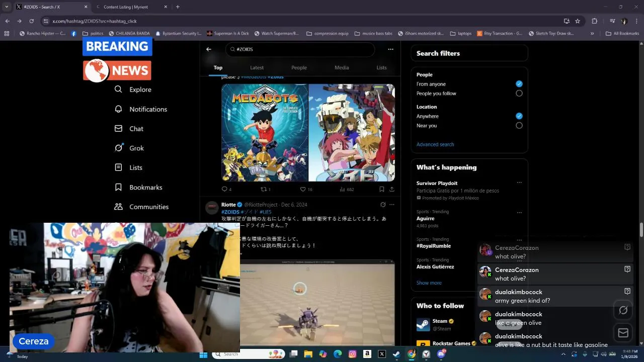Close the #ZOIDS Search X tab
Image resolution: width=644 pixels, height=362 pixels.
tap(86, 7)
